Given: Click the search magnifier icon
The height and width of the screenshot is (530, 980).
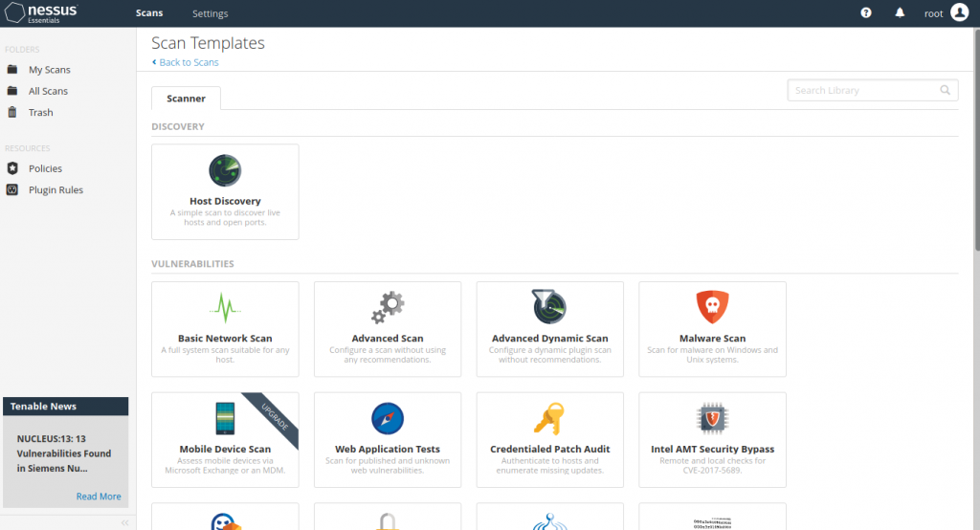Looking at the screenshot, I should (945, 90).
